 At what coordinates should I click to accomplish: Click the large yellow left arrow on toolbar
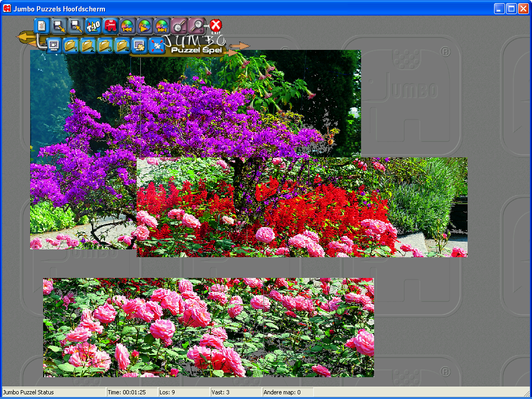pos(26,37)
